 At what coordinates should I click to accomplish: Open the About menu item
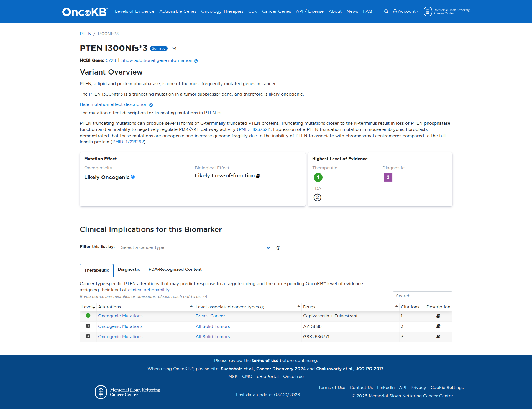[x=335, y=11]
